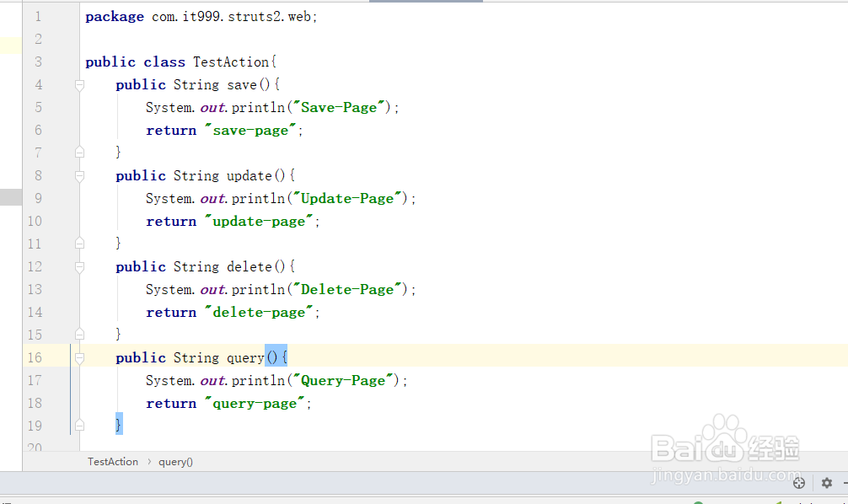Click the update() method end fold marker
This screenshot has width=848, height=504.
79,243
